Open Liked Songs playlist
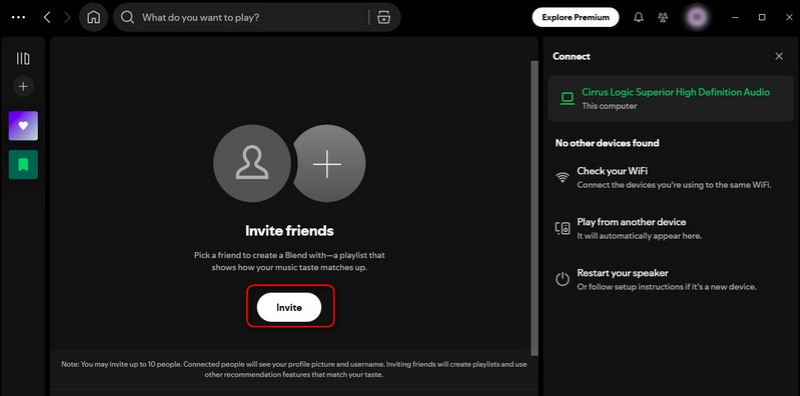 23,126
